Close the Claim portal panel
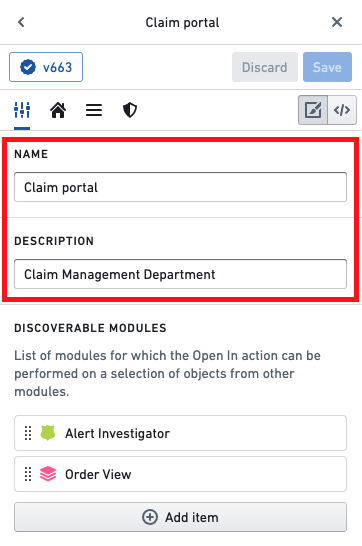The width and height of the screenshot is (362, 546). point(337,22)
